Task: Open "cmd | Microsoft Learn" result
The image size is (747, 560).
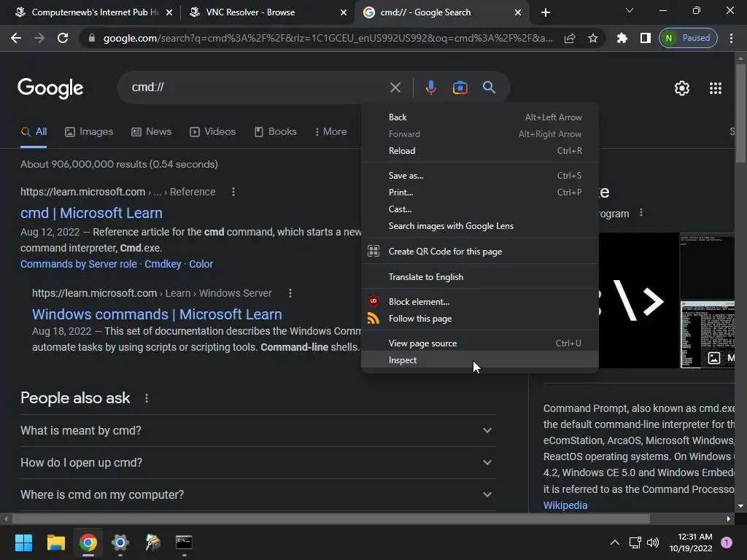Action: [91, 213]
